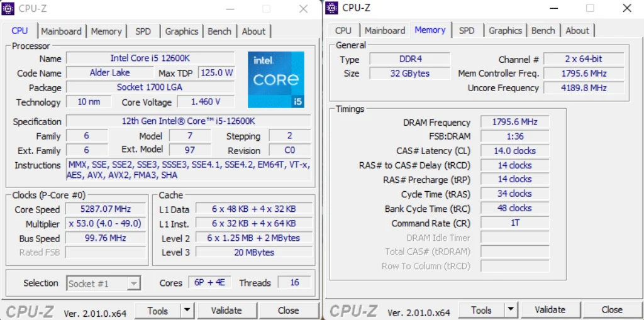Viewport: 644px width, 320px height.
Task: Switch to CPU tab in right window
Action: tap(343, 30)
